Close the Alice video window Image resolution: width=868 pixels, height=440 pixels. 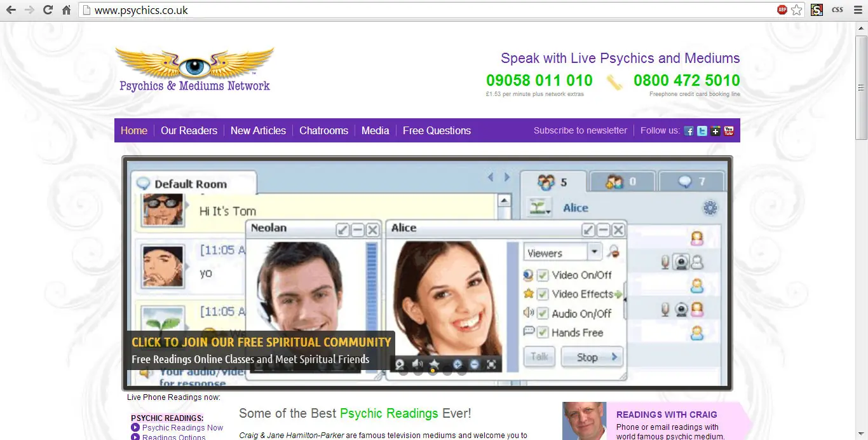618,230
